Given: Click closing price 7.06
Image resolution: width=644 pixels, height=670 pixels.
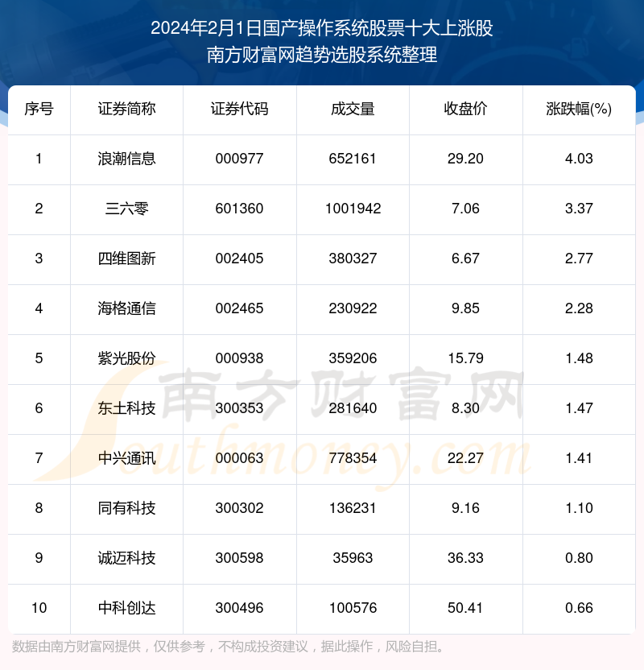Looking at the screenshot, I should (465, 209).
